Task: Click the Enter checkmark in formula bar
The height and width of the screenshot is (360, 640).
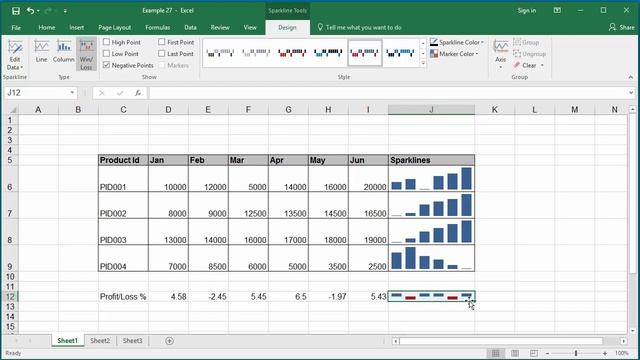Action: pyautogui.click(x=120, y=93)
